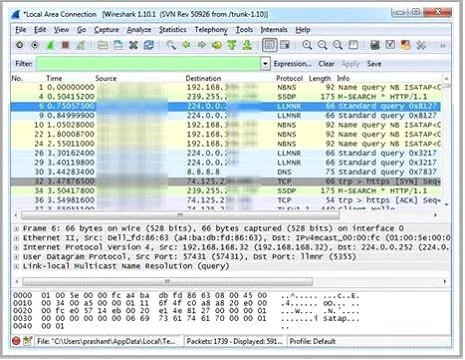The width and height of the screenshot is (465, 360).
Task: Start a new live capture (green fin)
Action: click(x=50, y=45)
